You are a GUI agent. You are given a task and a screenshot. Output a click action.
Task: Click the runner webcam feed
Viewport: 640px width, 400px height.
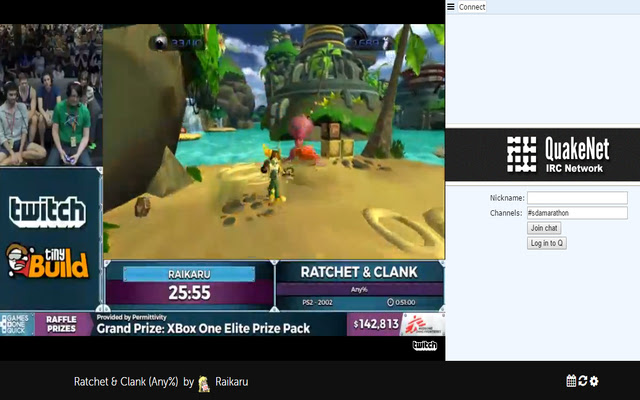pos(51,95)
